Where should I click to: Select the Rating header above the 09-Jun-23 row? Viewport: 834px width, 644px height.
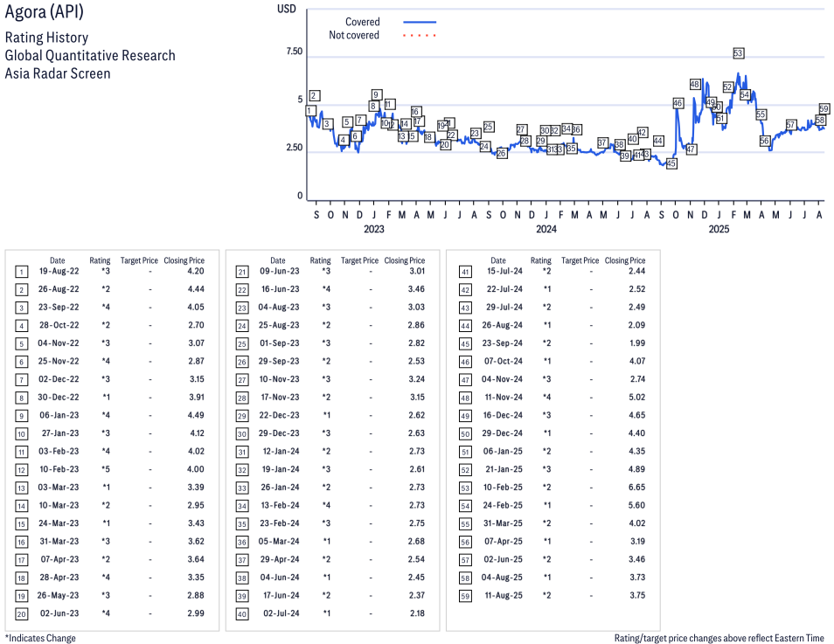pos(320,260)
